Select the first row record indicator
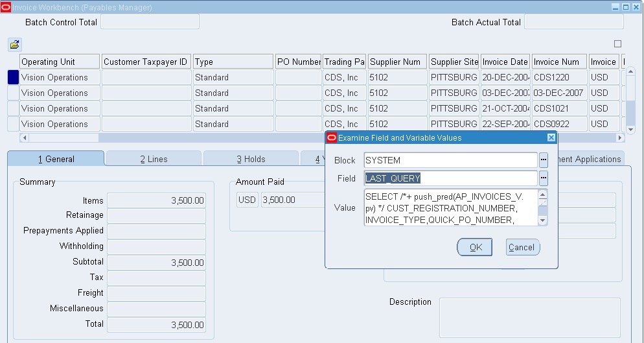The height and width of the screenshot is (343, 644). (x=13, y=77)
